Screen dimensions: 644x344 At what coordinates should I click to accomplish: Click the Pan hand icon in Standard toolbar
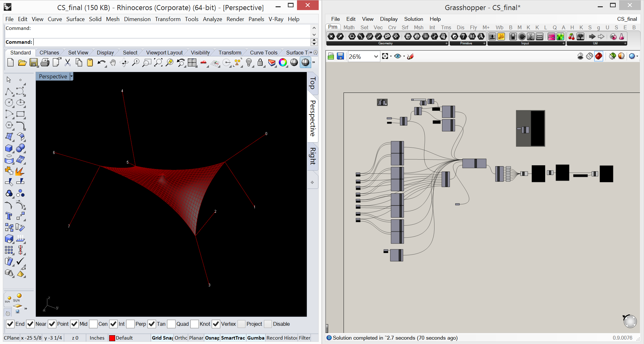[x=113, y=63]
